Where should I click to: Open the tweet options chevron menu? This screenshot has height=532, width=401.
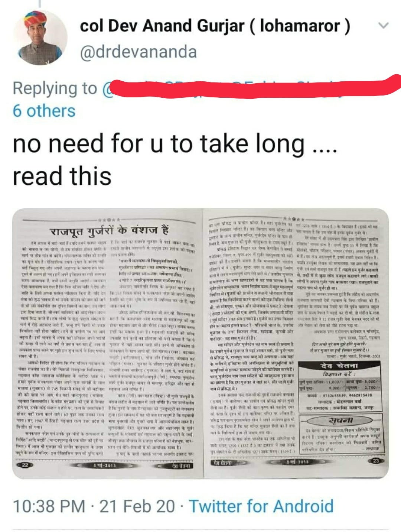tap(383, 26)
